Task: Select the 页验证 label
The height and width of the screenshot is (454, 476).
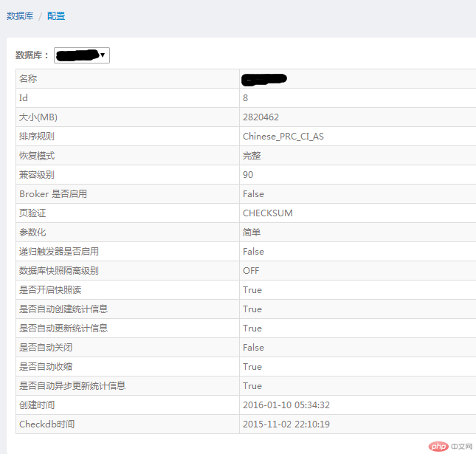Action: pos(32,213)
